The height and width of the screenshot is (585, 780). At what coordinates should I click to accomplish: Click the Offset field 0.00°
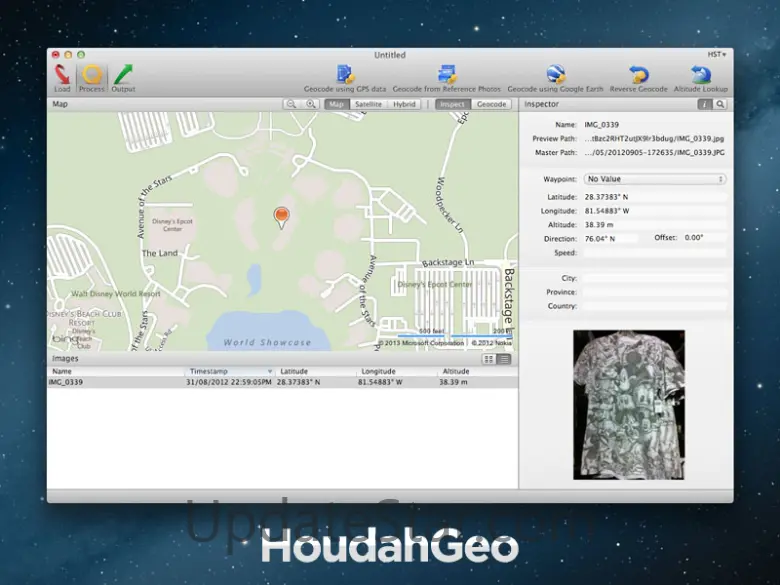coord(704,238)
